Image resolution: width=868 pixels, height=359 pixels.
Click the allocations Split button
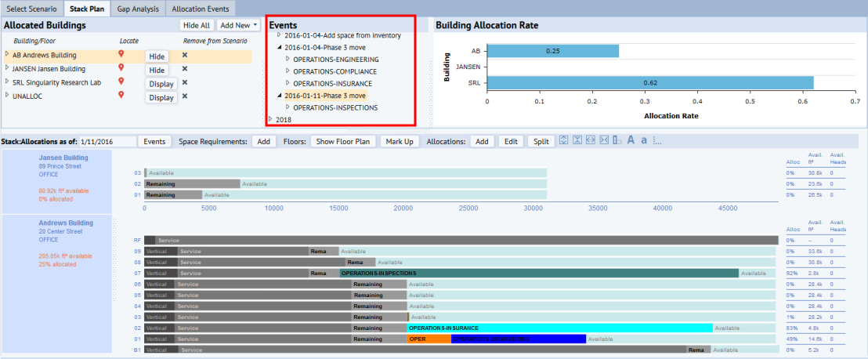(x=541, y=141)
